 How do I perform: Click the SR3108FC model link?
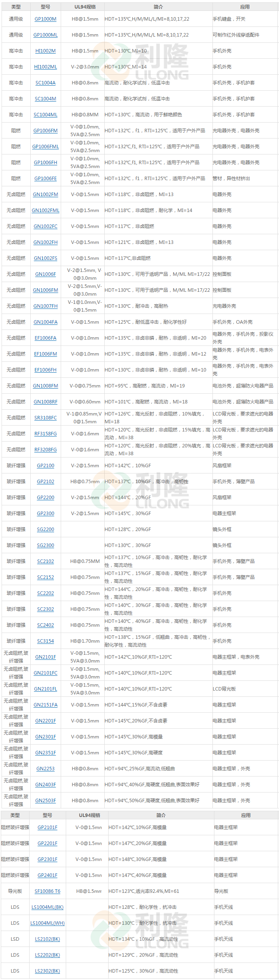point(46,418)
